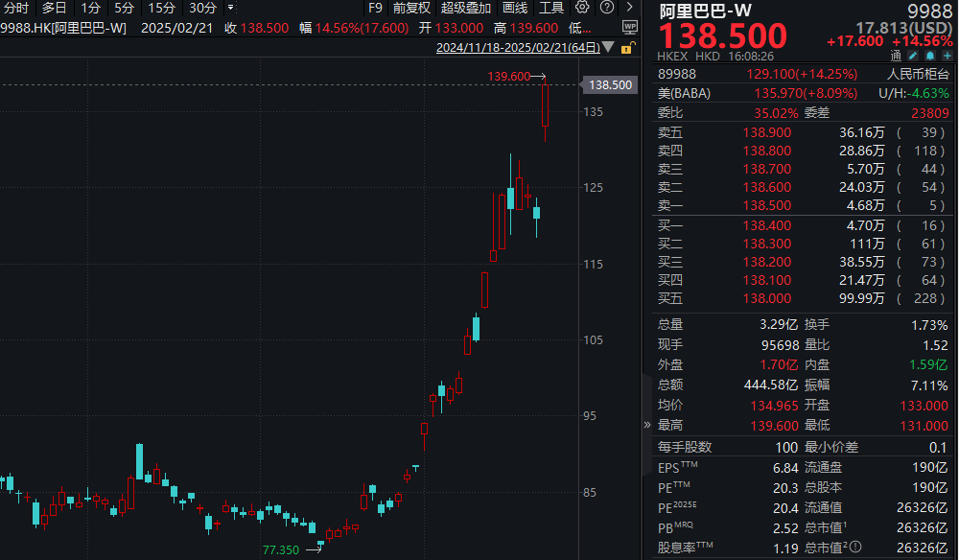
Task: Click the PB MRQ value 2.52
Action: pyautogui.click(x=786, y=528)
